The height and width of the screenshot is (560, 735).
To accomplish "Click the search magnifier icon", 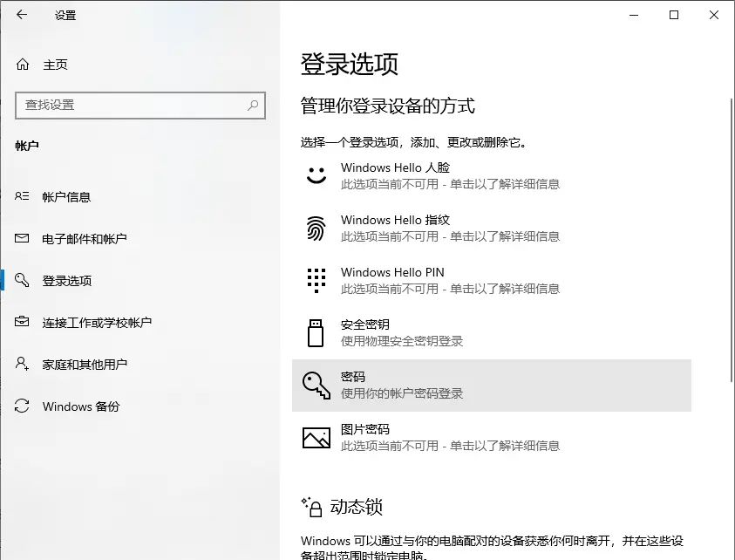I will pos(253,105).
